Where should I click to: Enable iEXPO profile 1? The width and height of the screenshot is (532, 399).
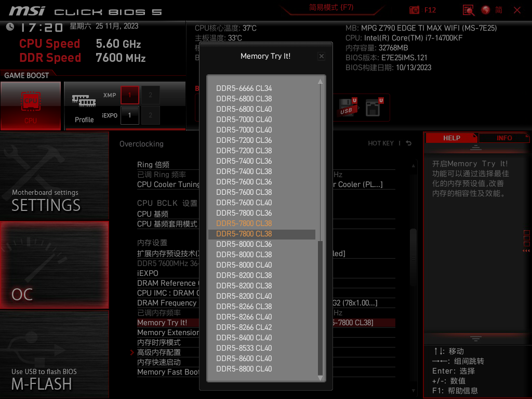(x=129, y=115)
